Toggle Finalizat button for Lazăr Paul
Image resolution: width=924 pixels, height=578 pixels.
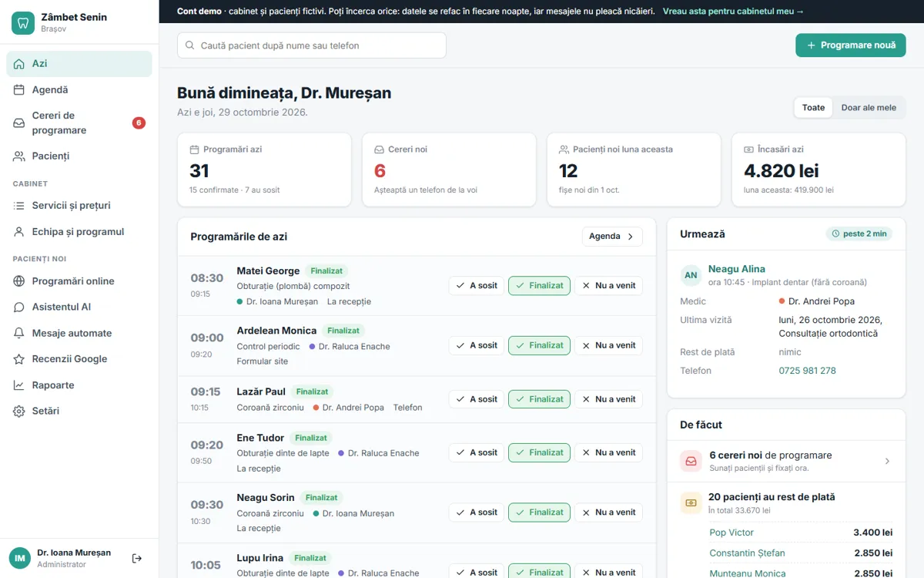(539, 399)
